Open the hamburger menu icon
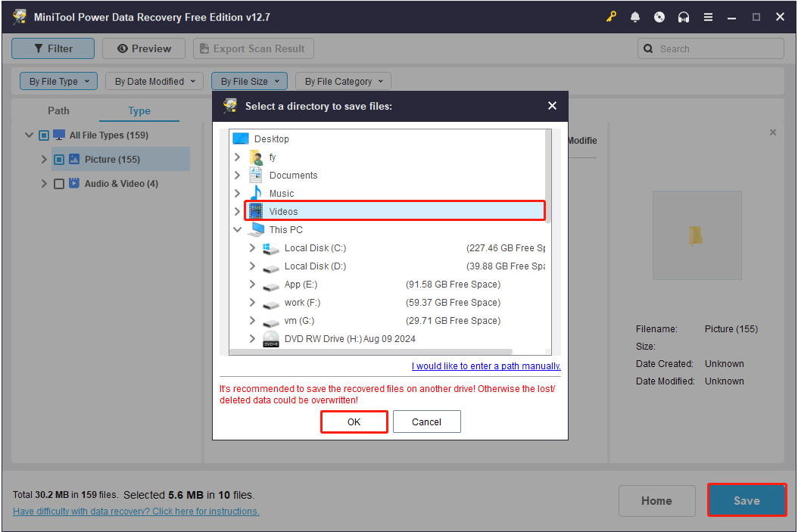 click(x=708, y=17)
